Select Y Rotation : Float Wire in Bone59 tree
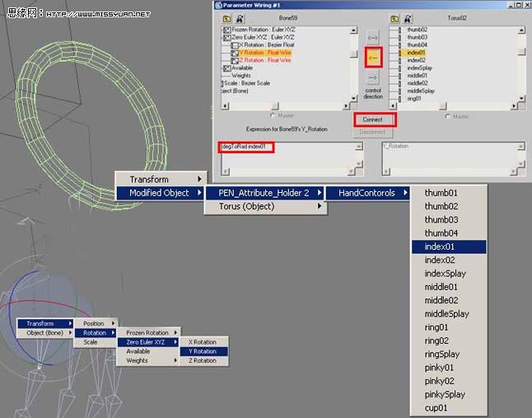Viewport: 532px width, 418px height. 264,53
